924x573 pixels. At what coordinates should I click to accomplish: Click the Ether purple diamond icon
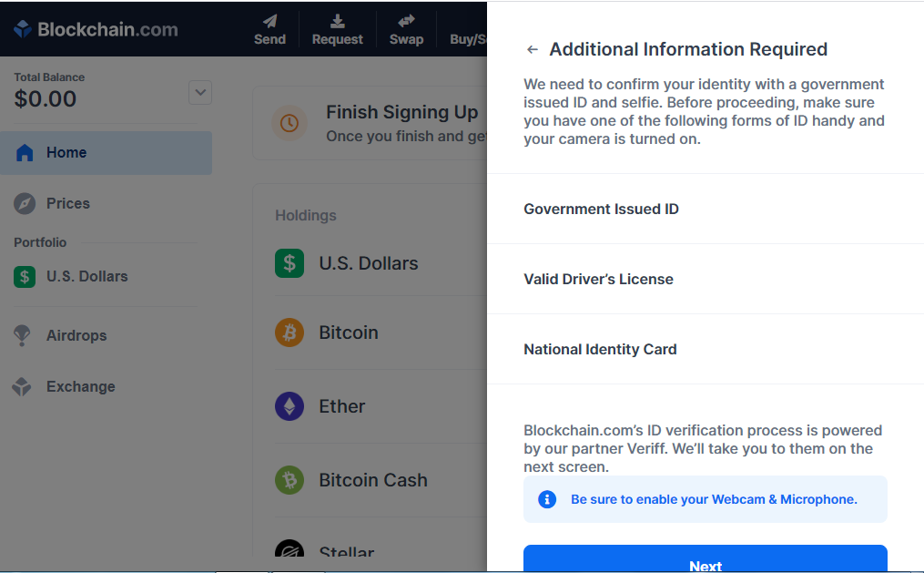[x=289, y=406]
